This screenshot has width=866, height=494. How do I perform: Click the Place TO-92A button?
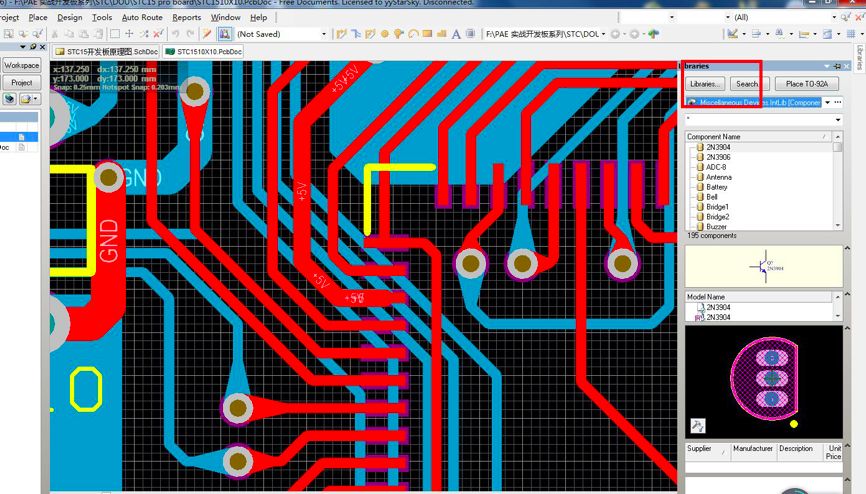click(x=806, y=84)
